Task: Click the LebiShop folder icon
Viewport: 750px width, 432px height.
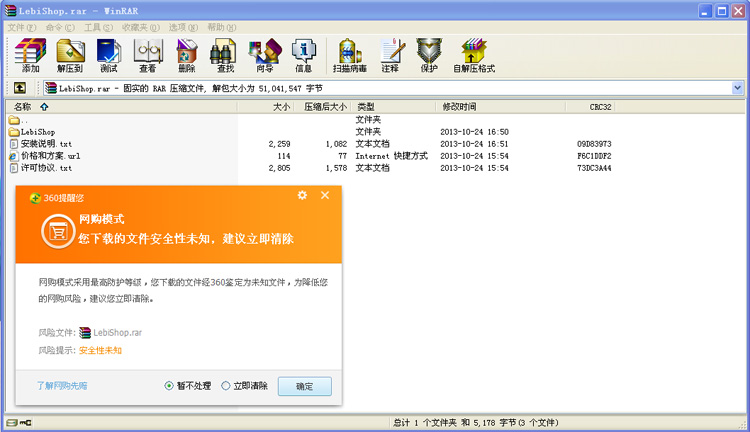Action: (x=14, y=132)
